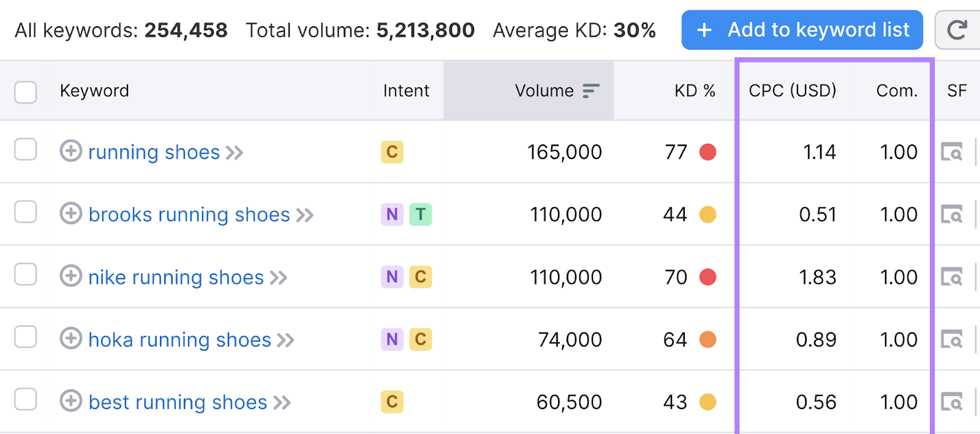This screenshot has width=980, height=434.
Task: Click plus icon next to best running shoes
Action: [71, 400]
